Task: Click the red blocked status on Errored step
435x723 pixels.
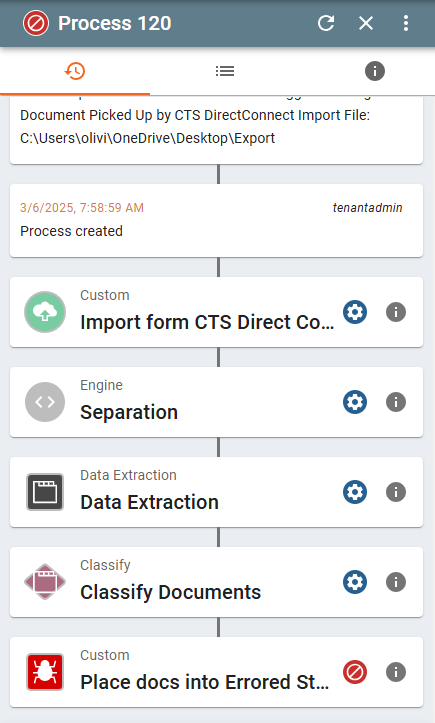Action: point(355,672)
